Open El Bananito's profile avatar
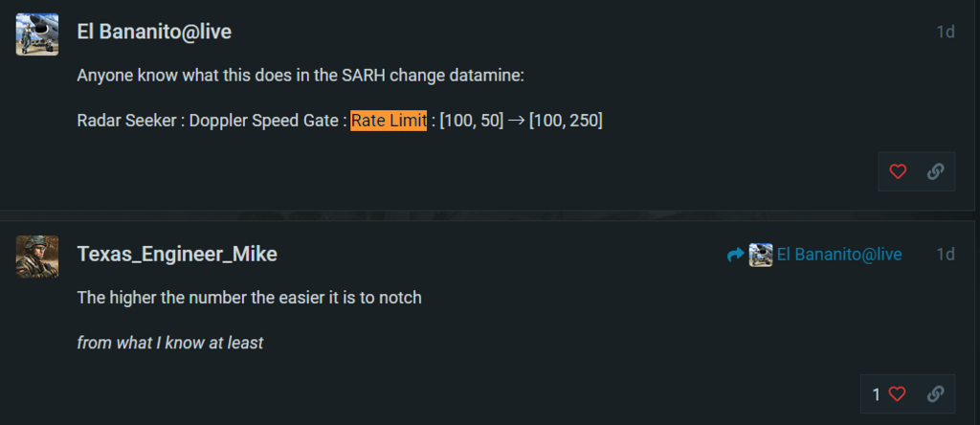980x425 pixels. (x=37, y=34)
